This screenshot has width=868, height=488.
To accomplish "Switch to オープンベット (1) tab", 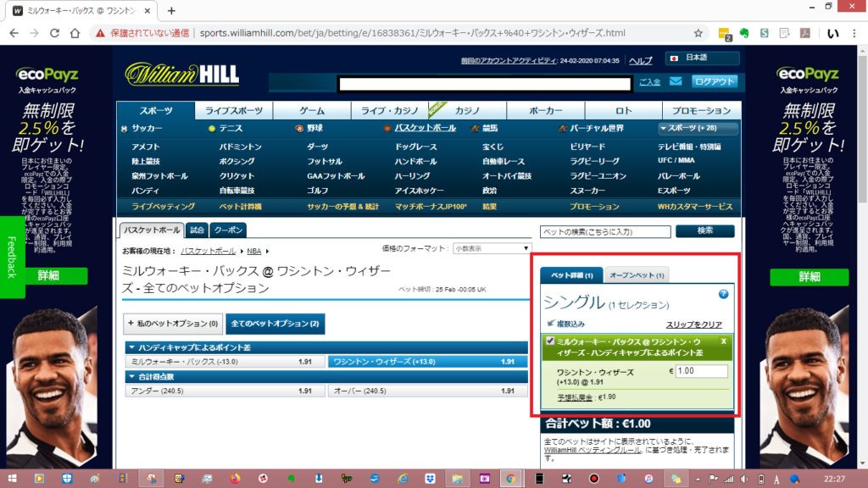I will pyautogui.click(x=637, y=275).
